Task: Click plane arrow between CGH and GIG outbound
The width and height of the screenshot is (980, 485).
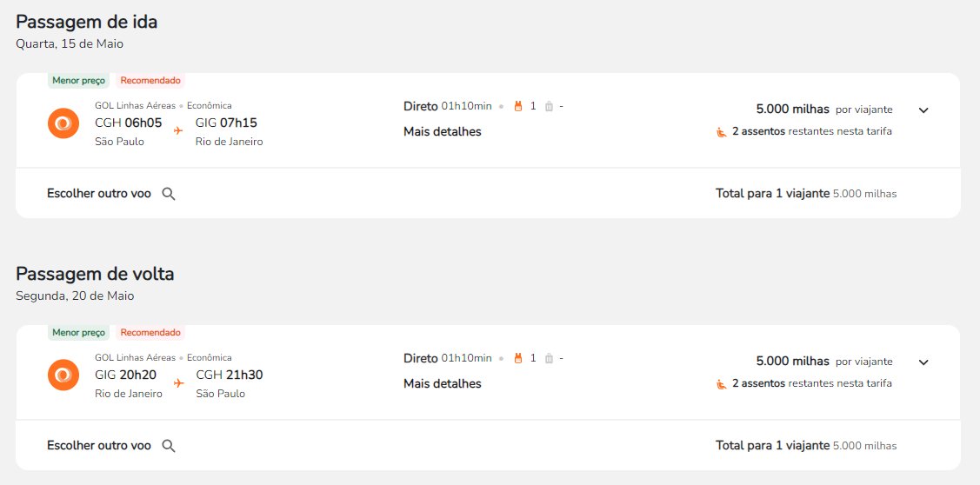Action: pyautogui.click(x=178, y=130)
